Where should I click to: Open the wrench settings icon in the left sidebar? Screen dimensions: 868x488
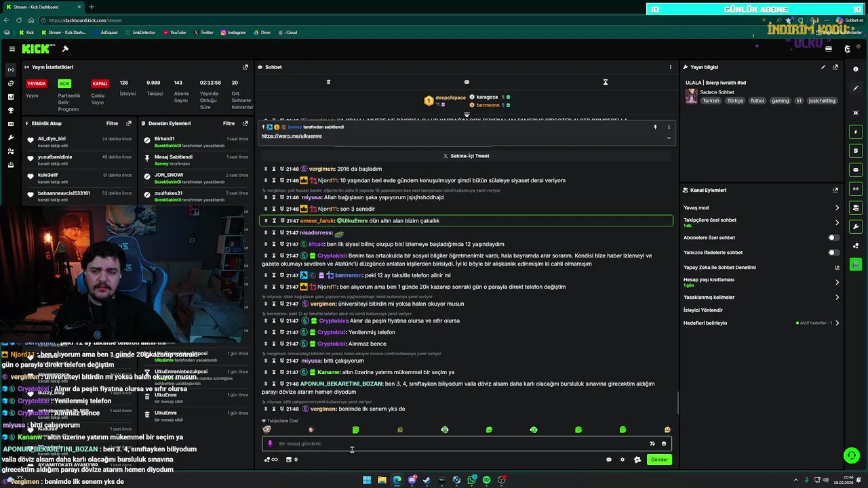pyautogui.click(x=10, y=138)
